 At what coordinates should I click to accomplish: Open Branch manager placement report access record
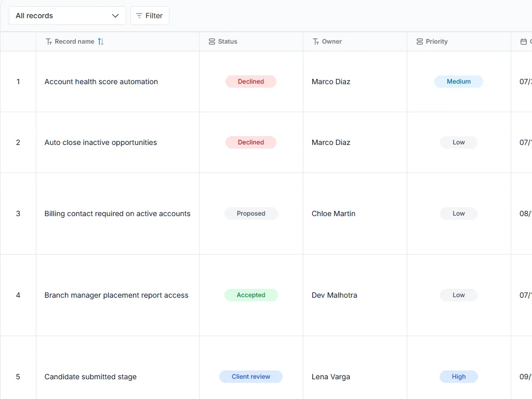click(116, 295)
